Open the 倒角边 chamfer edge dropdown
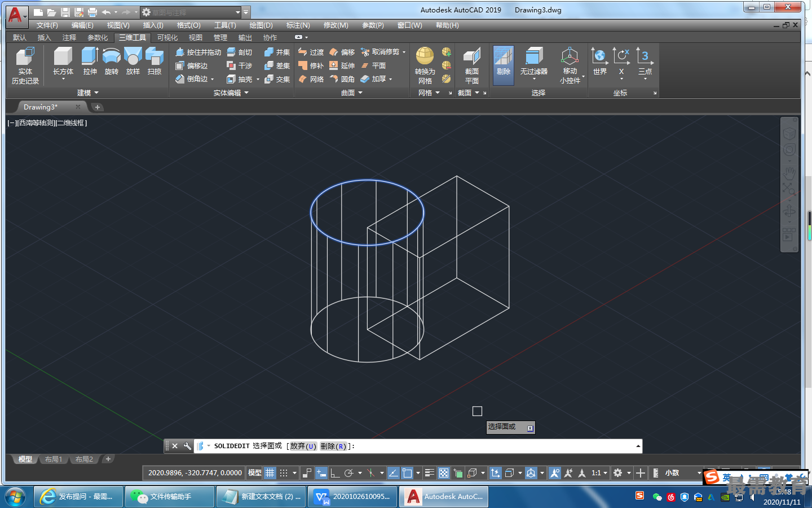The height and width of the screenshot is (508, 812). (x=213, y=80)
